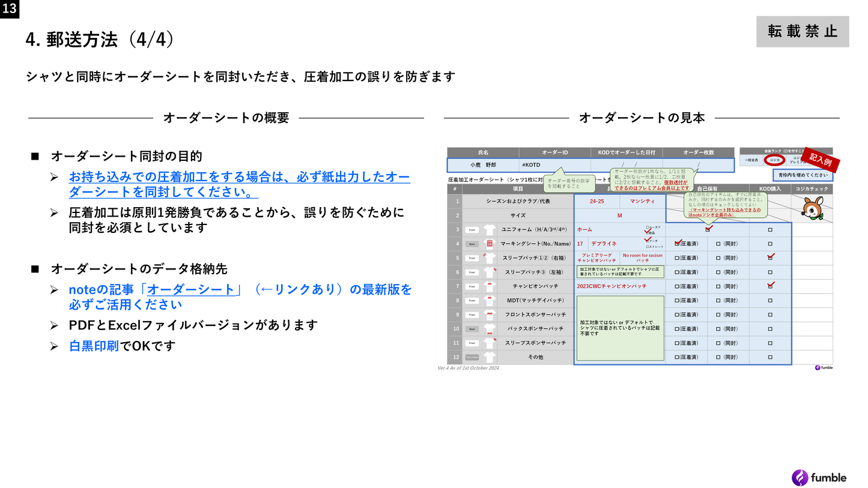Click the オーダーシートの見本 heading
868x488 pixels.
[642, 118]
